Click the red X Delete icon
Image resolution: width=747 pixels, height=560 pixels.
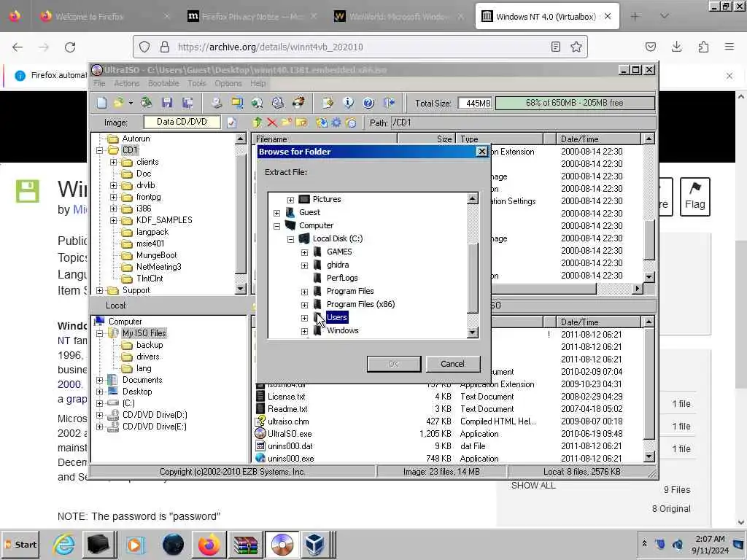(272, 122)
